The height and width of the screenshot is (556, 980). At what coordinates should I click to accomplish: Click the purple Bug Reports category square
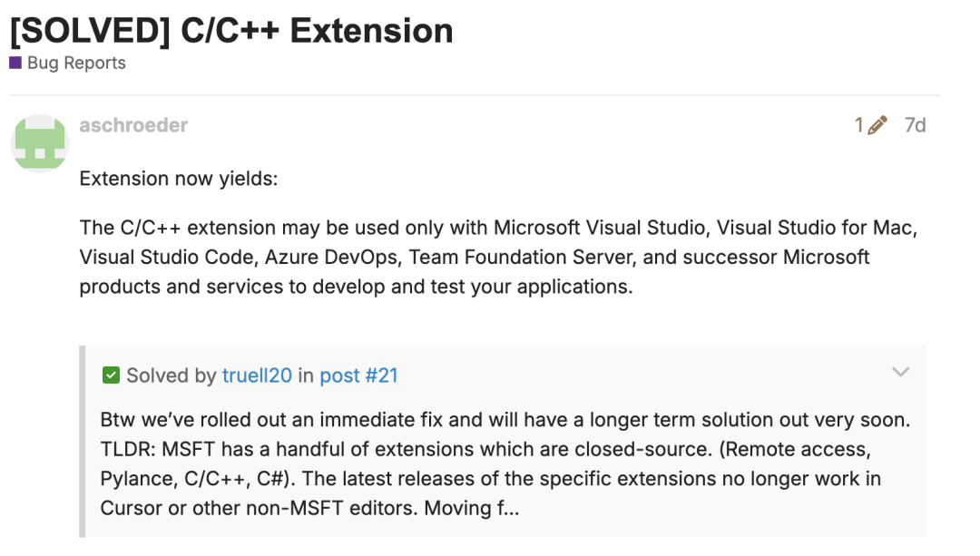[15, 63]
